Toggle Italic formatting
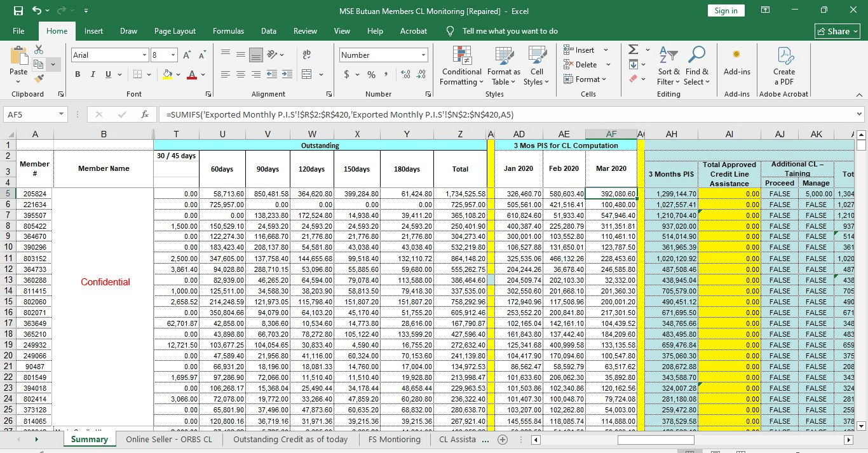This screenshot has height=453, width=868. coord(93,74)
